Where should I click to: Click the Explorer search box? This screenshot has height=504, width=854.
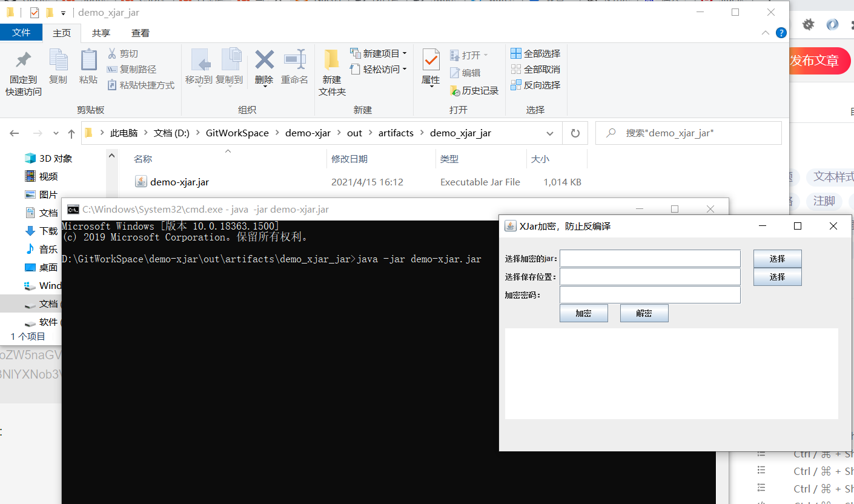(689, 133)
